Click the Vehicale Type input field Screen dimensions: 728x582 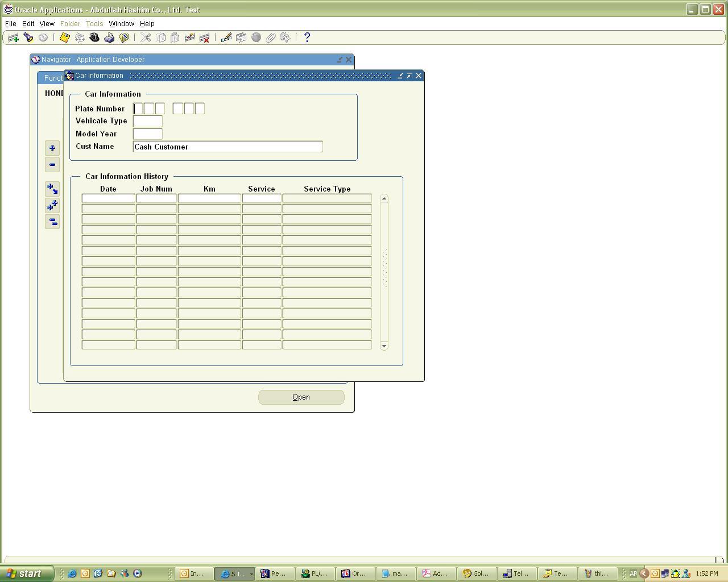coord(147,121)
